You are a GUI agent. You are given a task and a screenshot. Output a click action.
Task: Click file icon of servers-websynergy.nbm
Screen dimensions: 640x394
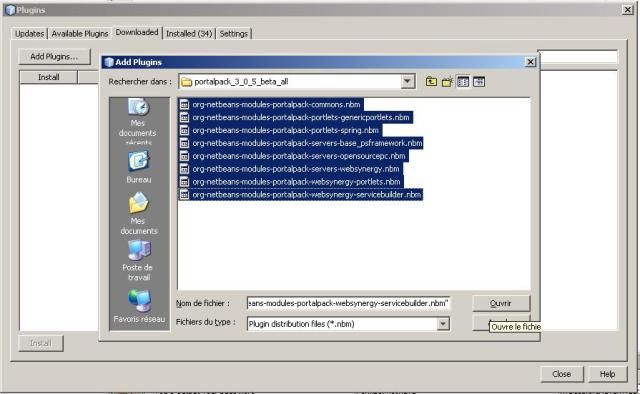coord(184,169)
